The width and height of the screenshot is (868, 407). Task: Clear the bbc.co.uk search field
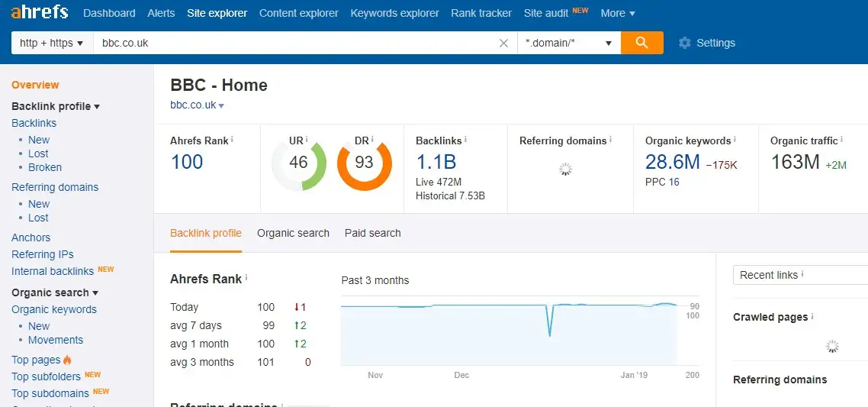pyautogui.click(x=503, y=44)
